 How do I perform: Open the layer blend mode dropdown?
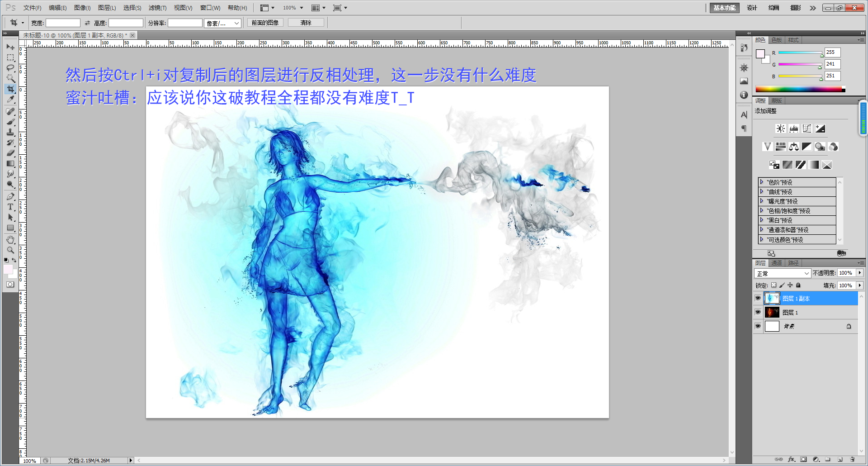(783, 273)
